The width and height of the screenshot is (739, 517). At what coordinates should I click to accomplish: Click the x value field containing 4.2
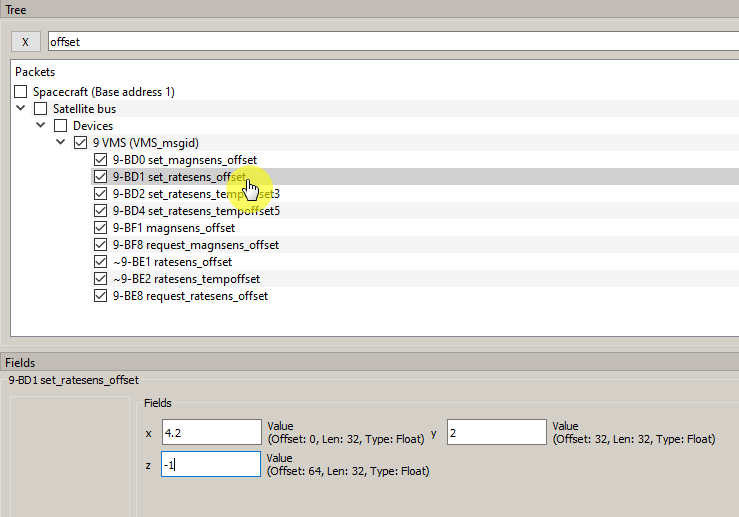coord(210,432)
